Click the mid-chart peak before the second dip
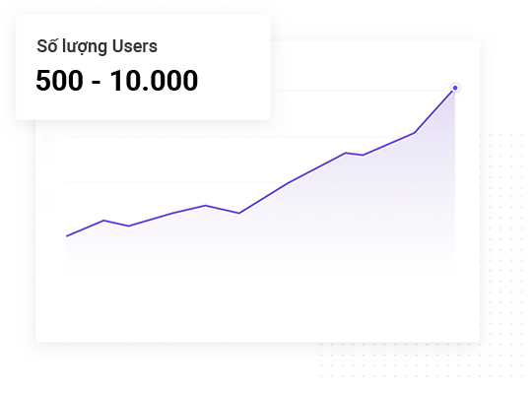This screenshot has width=532, height=394. [x=205, y=205]
